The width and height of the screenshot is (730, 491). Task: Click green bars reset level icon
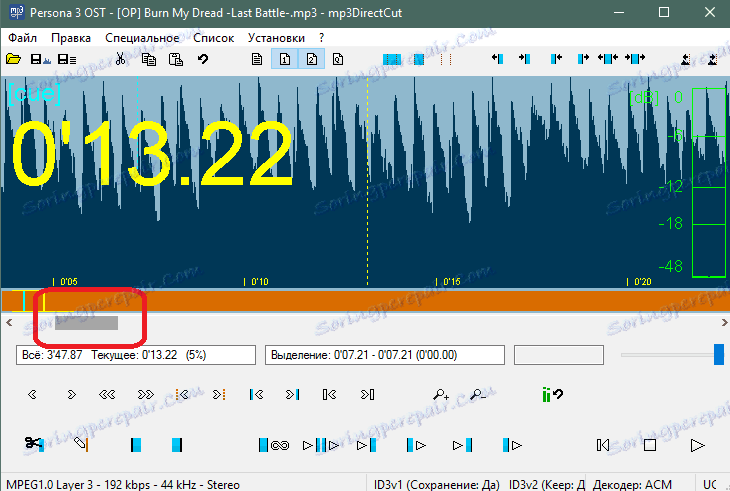(553, 395)
